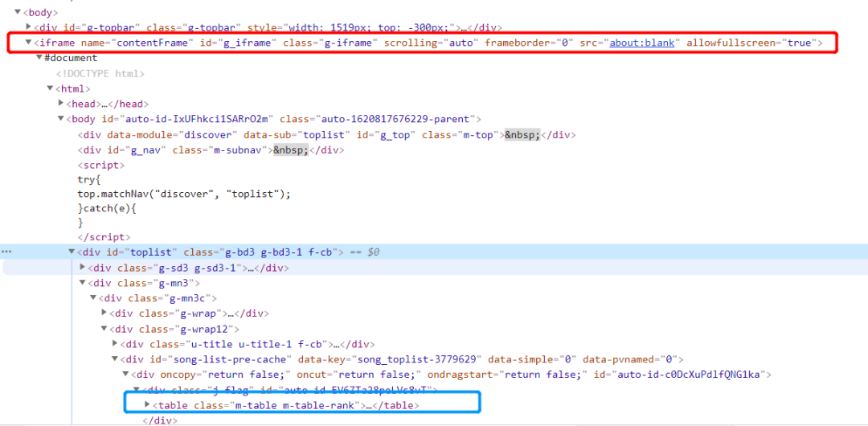Viewport: 868px width, 426px height.
Task: Select the closing </script> tag row
Action: (x=104, y=237)
